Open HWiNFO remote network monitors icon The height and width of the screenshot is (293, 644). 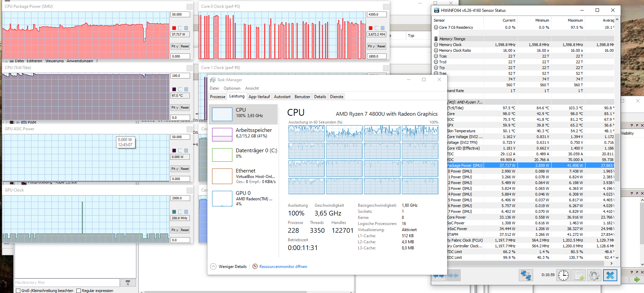pos(526,275)
